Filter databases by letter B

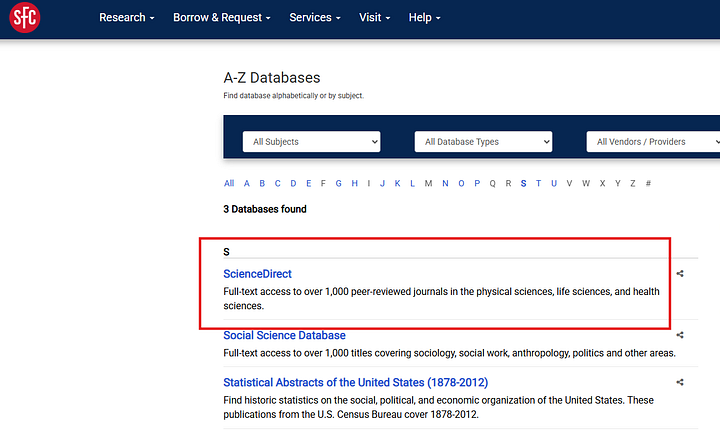(x=262, y=183)
